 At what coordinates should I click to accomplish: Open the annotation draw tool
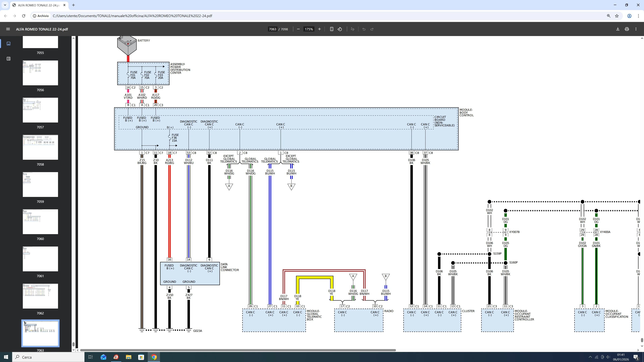pyautogui.click(x=353, y=29)
